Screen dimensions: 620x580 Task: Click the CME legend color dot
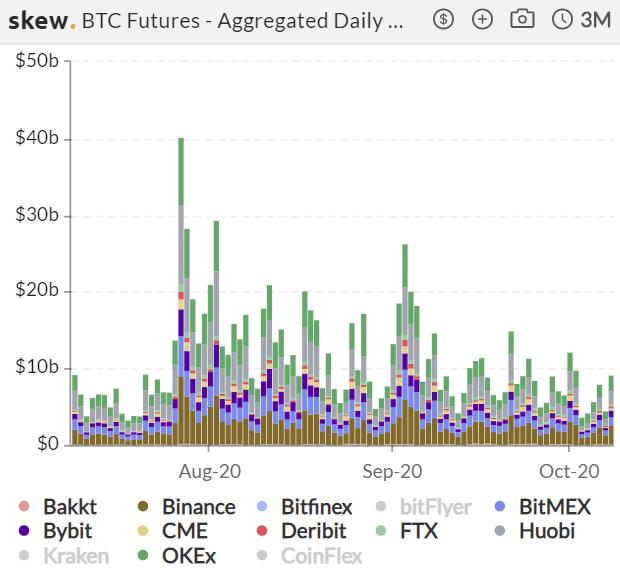143,531
